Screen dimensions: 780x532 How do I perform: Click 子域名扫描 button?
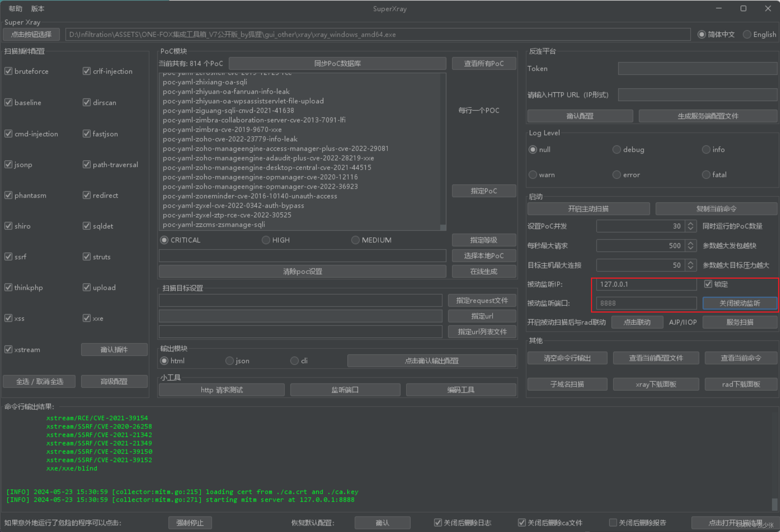[x=567, y=384]
